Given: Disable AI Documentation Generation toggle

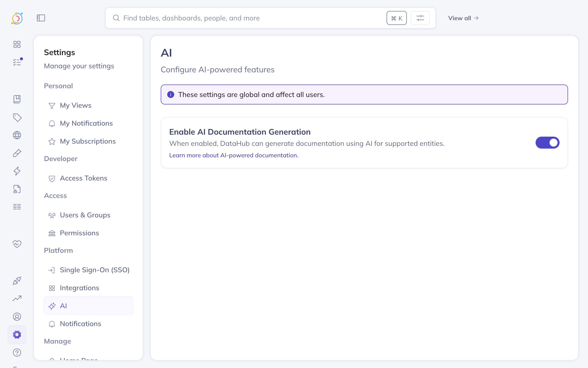Looking at the screenshot, I should pos(547,143).
